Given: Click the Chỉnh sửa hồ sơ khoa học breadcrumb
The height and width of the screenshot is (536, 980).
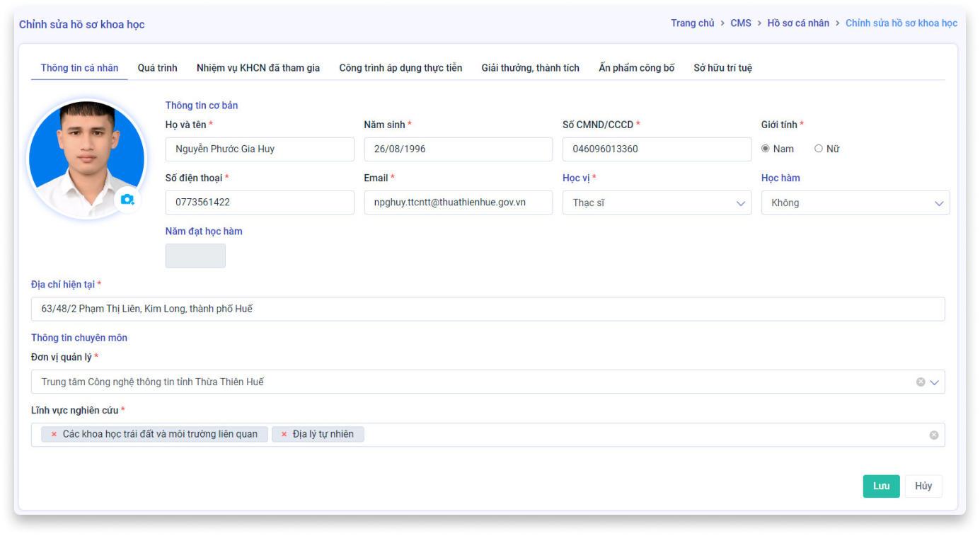Looking at the screenshot, I should point(901,23).
